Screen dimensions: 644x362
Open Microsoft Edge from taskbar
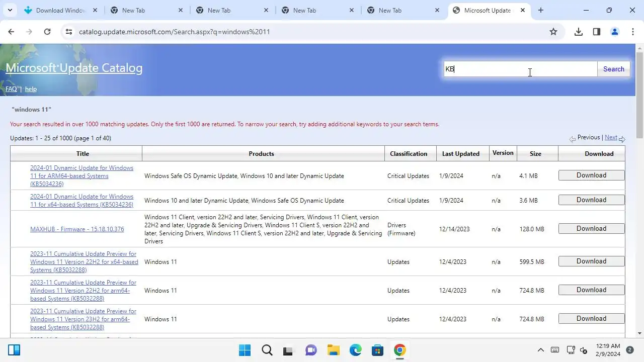(x=355, y=350)
